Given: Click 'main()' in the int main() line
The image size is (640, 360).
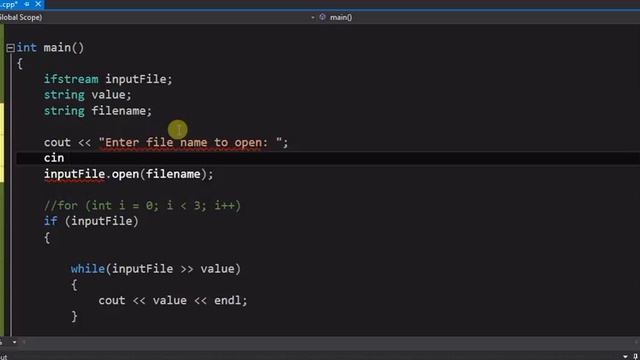Looking at the screenshot, I should coord(64,47).
